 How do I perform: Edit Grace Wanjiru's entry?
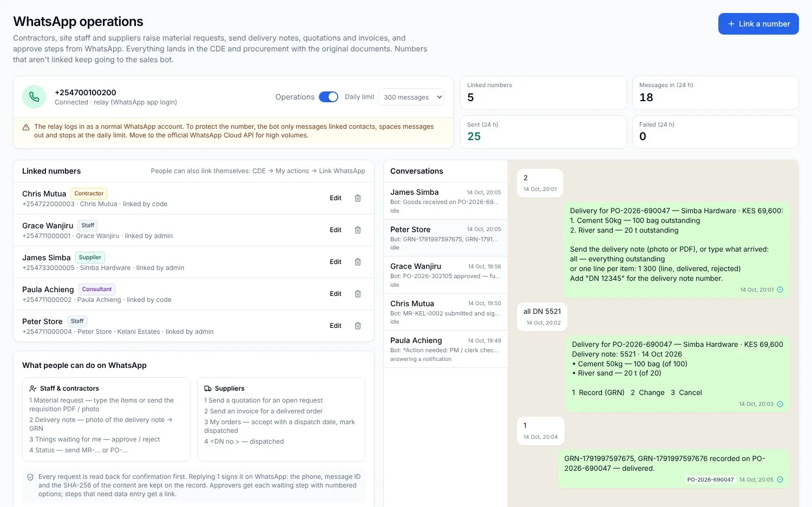coord(336,230)
